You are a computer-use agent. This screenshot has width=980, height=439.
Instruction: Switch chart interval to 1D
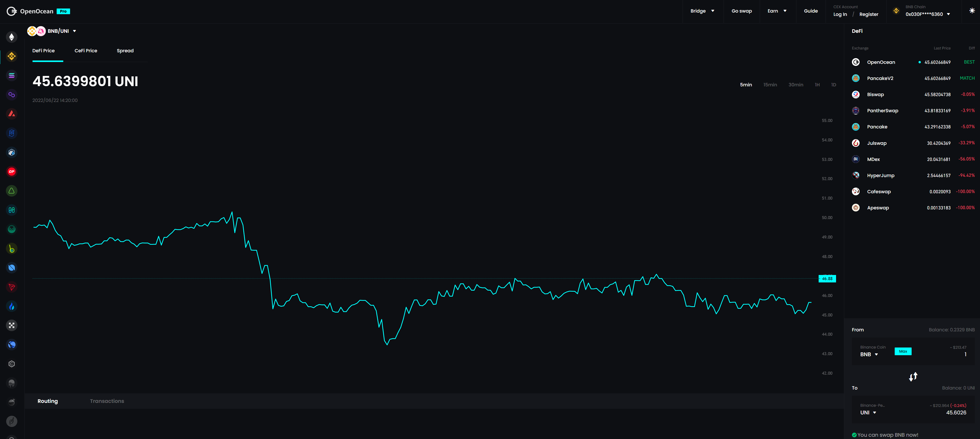pyautogui.click(x=833, y=85)
